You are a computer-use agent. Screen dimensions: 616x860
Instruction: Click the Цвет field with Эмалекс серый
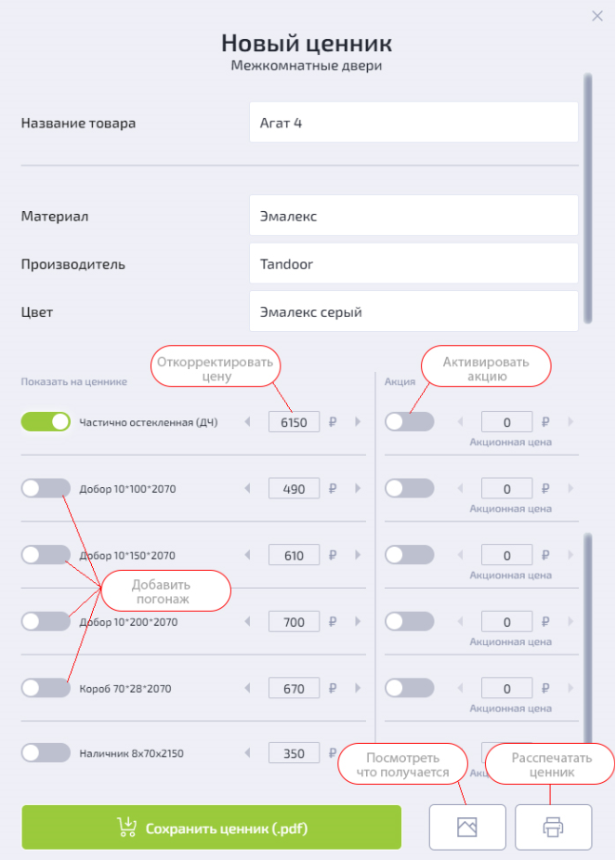tap(413, 312)
